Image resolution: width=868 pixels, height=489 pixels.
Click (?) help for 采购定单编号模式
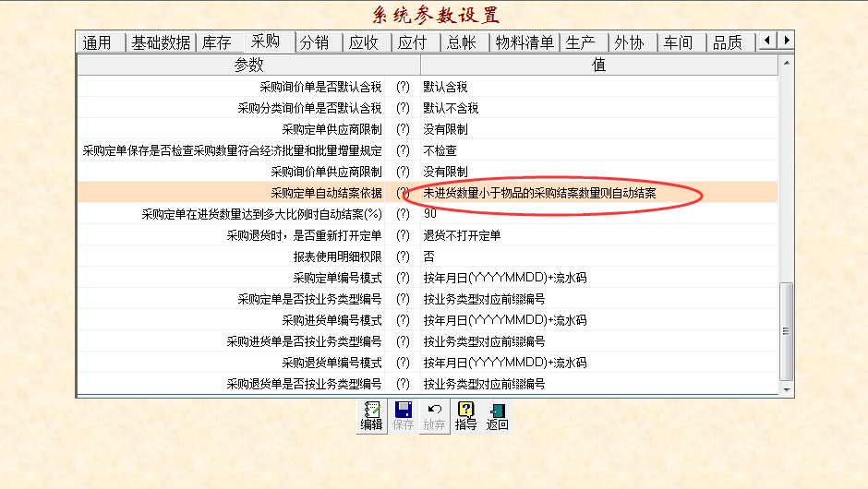[x=403, y=278]
